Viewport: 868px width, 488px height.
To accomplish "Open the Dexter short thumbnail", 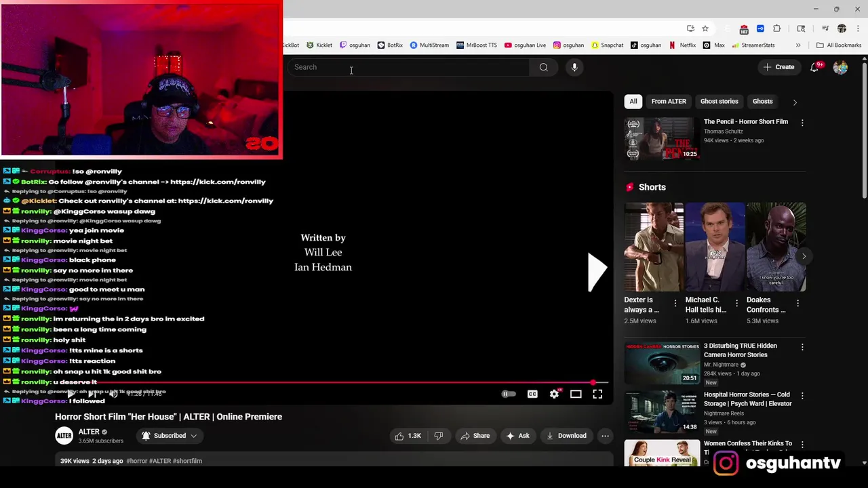I will (654, 247).
